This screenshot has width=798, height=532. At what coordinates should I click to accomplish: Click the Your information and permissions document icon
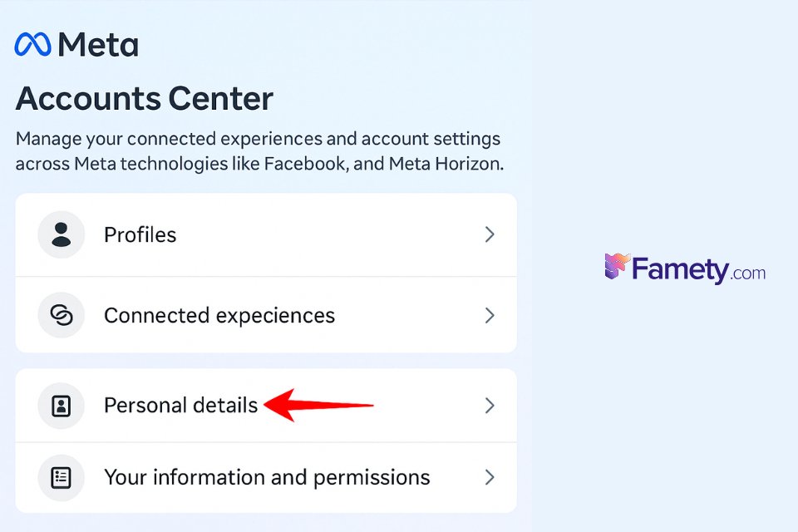click(x=61, y=477)
